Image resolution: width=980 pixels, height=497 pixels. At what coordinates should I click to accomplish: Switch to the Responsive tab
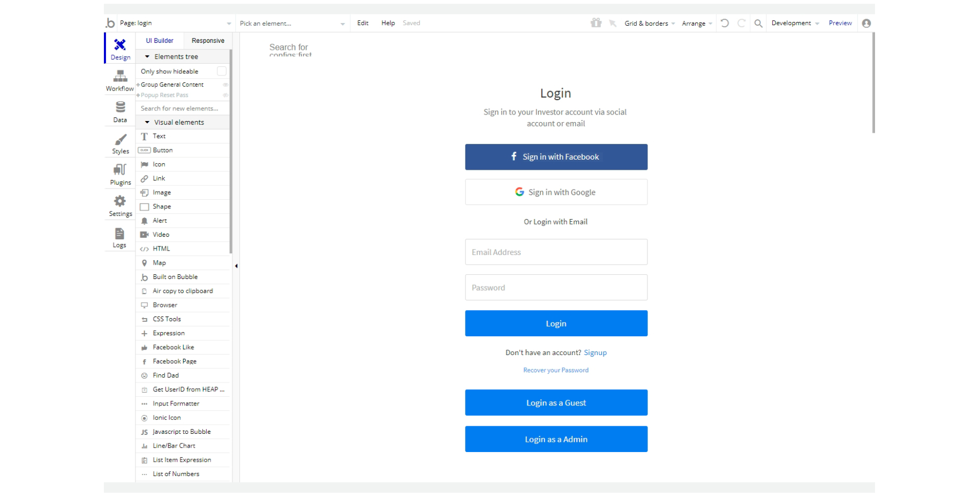click(x=208, y=41)
